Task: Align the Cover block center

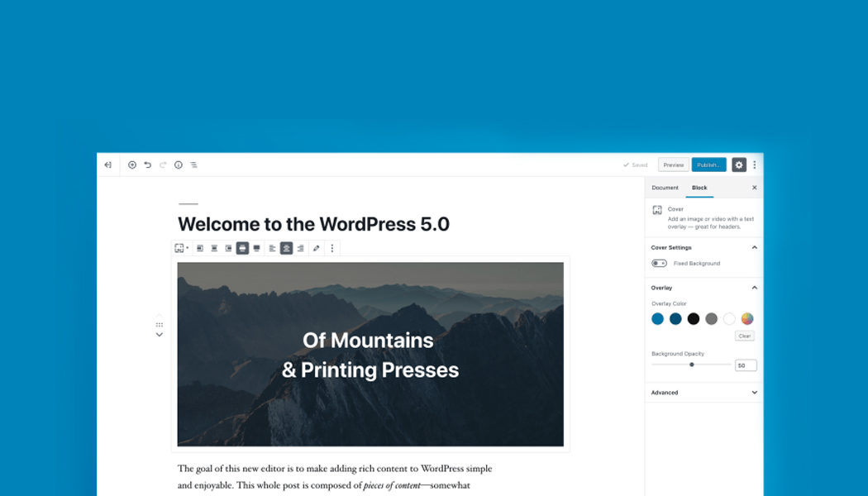Action: click(214, 249)
